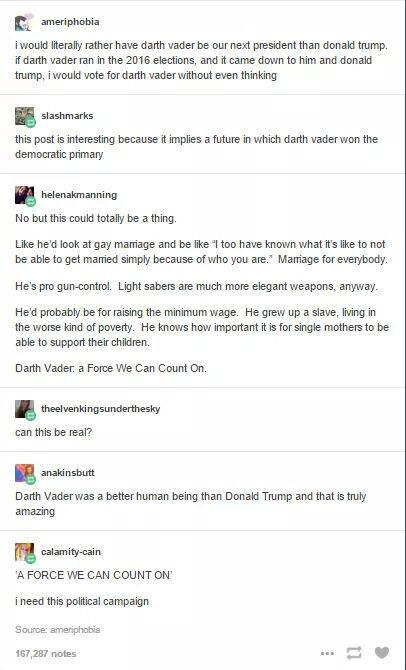The height and width of the screenshot is (670, 406).
Task: Click the reblog badge on slashmarks' avatar
Action: click(30, 123)
